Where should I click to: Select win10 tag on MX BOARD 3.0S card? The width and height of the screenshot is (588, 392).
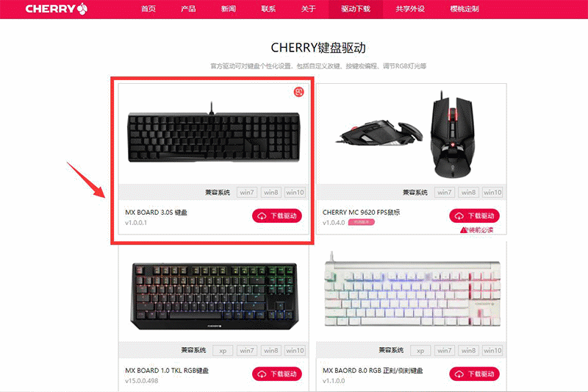(x=295, y=193)
